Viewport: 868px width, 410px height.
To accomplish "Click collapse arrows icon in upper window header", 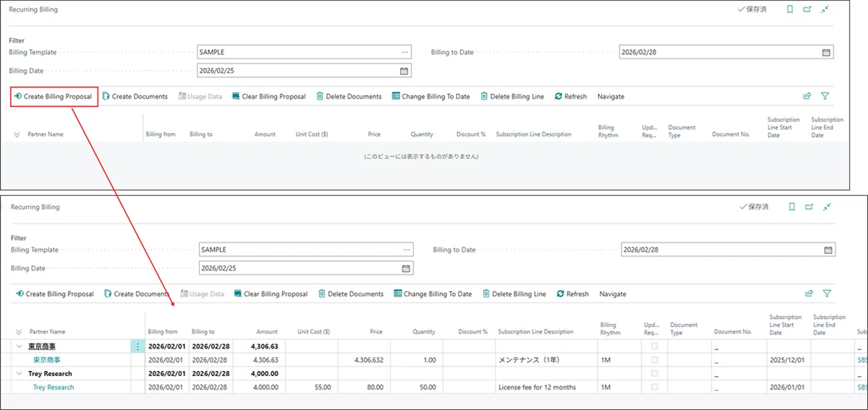I will pos(825,9).
